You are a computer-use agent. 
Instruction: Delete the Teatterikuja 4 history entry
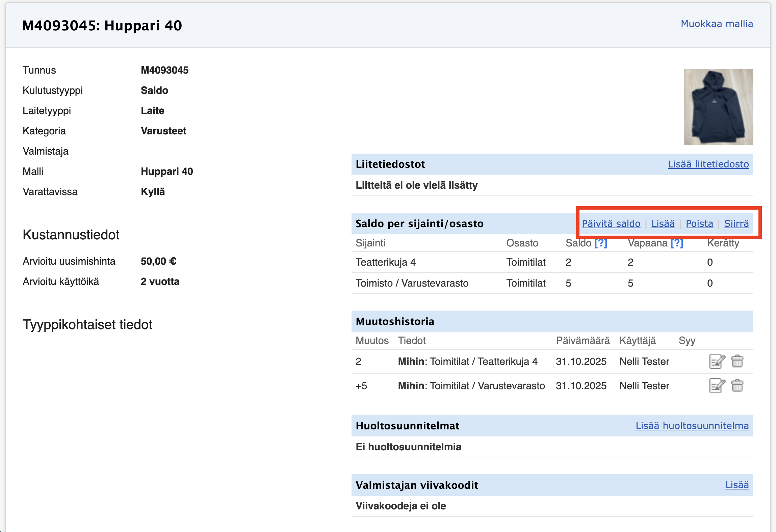(x=737, y=362)
